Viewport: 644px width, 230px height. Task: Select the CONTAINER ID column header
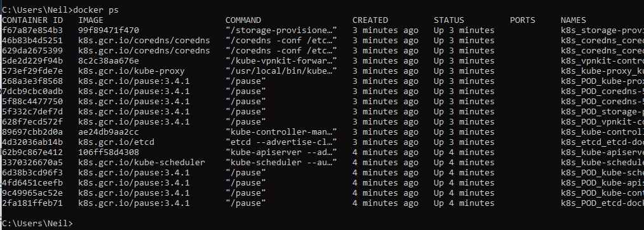32,20
